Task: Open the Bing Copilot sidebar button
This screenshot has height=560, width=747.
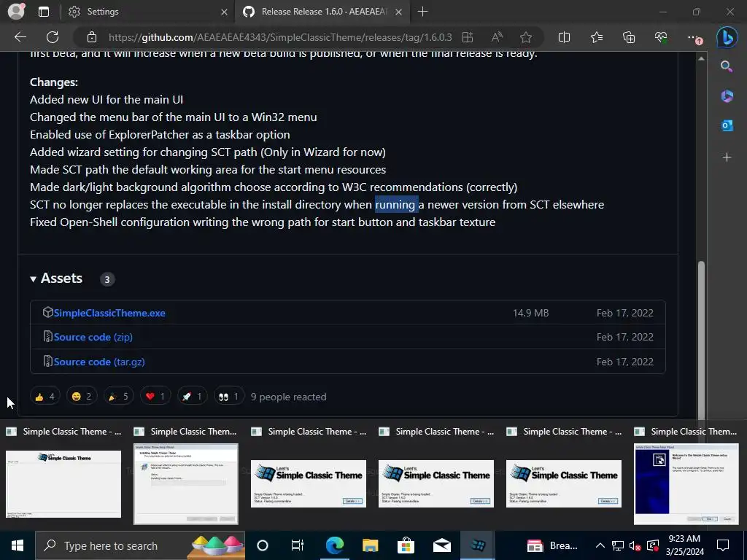Action: click(x=727, y=37)
